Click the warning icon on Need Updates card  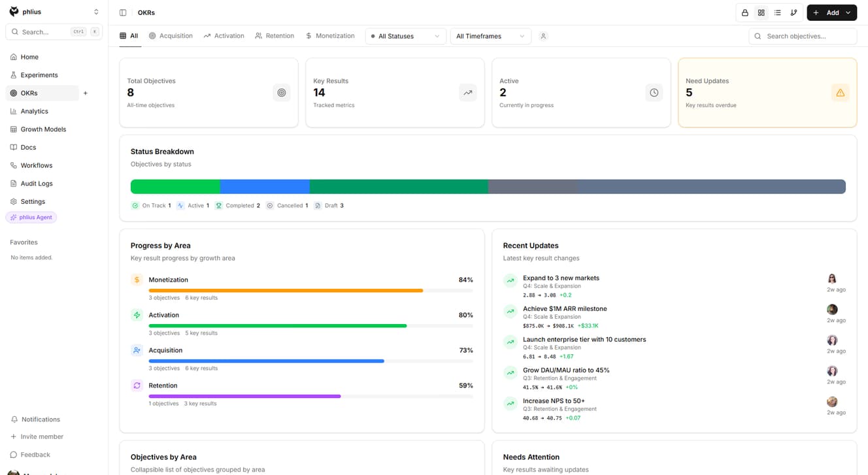[841, 92]
